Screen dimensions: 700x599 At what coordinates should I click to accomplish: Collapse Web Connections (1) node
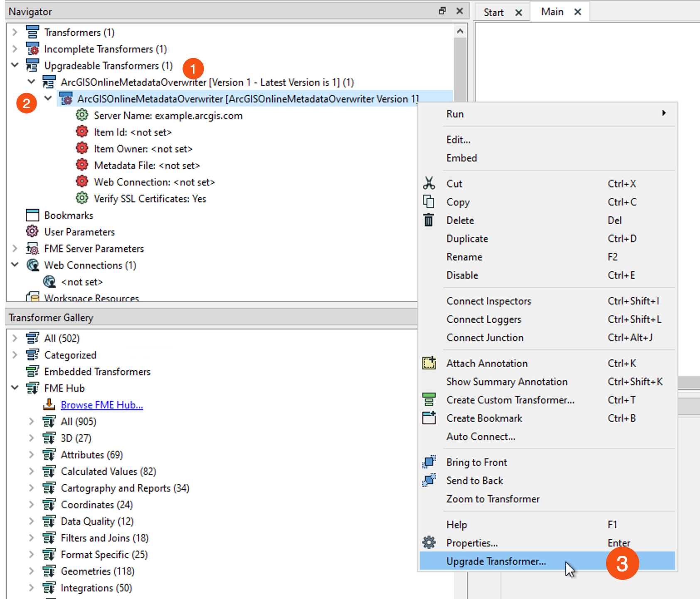[x=15, y=265]
